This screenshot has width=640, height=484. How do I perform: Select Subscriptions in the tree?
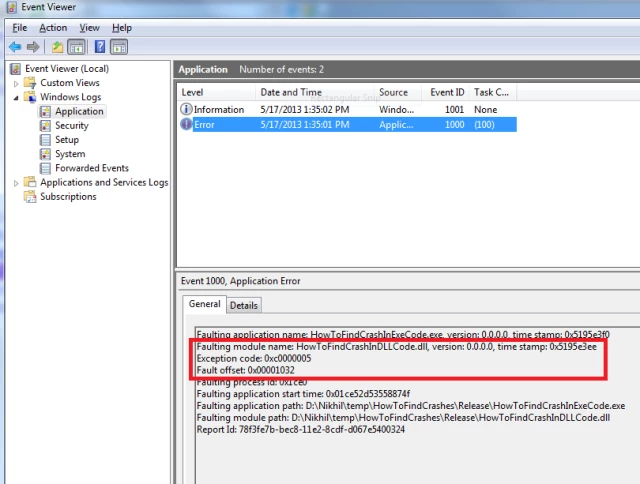(68, 197)
